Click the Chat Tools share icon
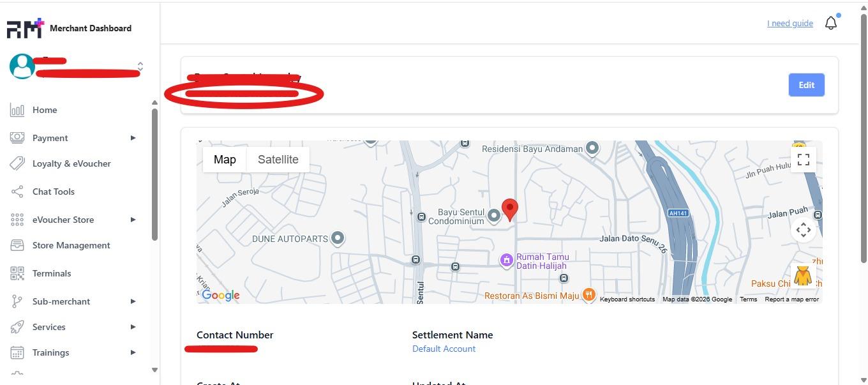 tap(17, 192)
